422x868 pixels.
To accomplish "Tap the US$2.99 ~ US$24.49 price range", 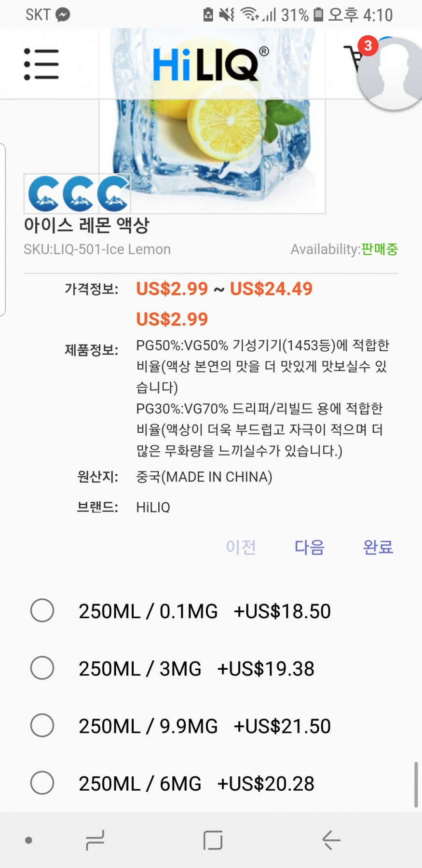I will 224,289.
